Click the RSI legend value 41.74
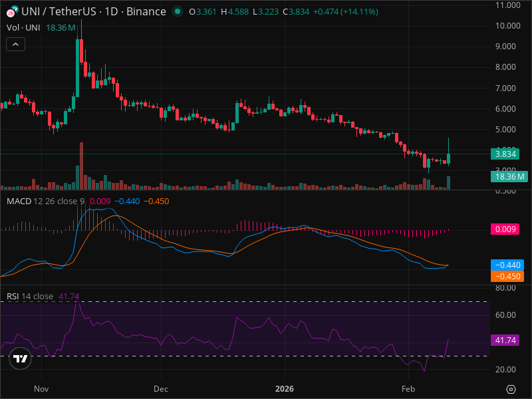The height and width of the screenshot is (399, 532). 68,296
